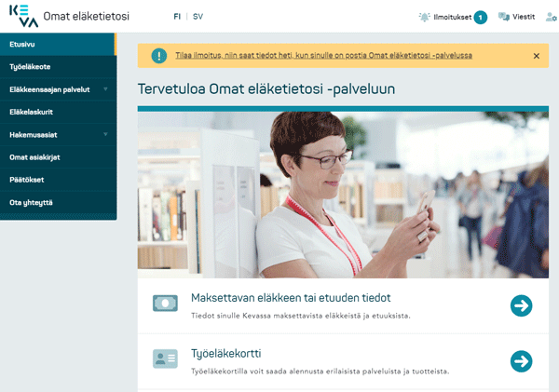Open Päätökset menu item
The image size is (559, 392).
(x=58, y=180)
